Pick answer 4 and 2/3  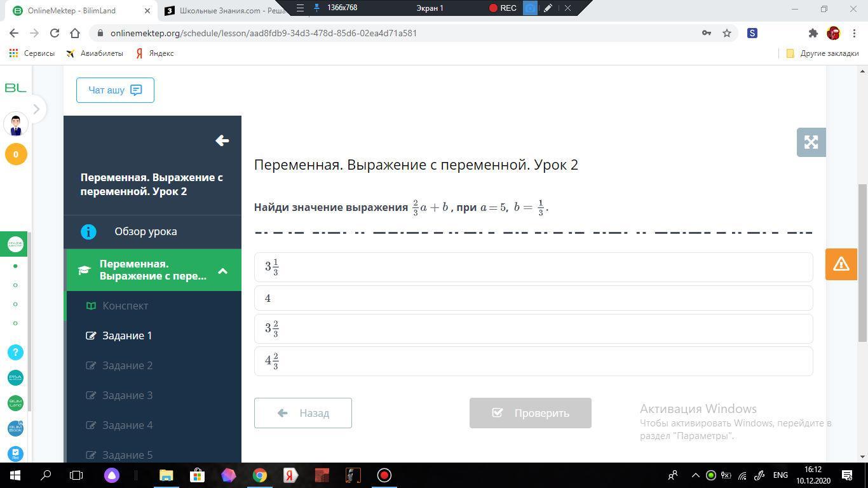(x=533, y=361)
